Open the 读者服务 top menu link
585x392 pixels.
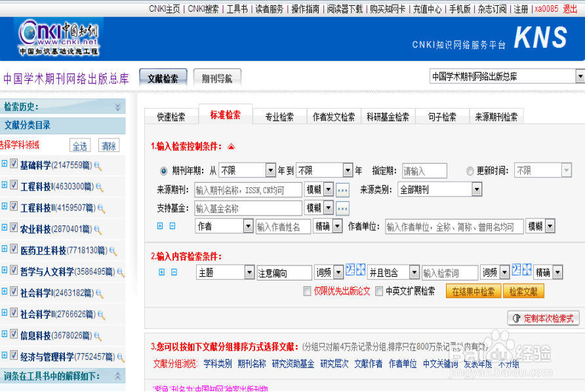[x=270, y=9]
